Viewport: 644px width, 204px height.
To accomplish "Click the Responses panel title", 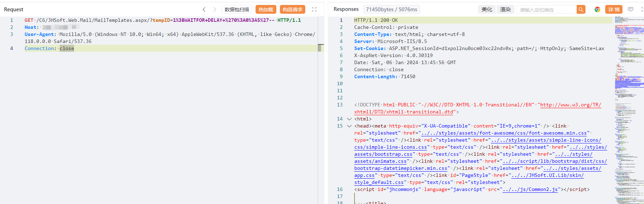I will [346, 9].
